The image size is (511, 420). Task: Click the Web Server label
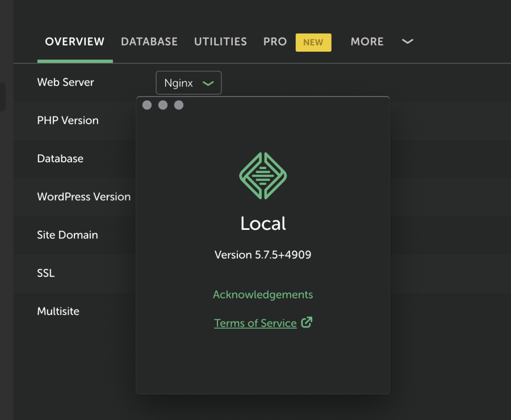tap(65, 82)
